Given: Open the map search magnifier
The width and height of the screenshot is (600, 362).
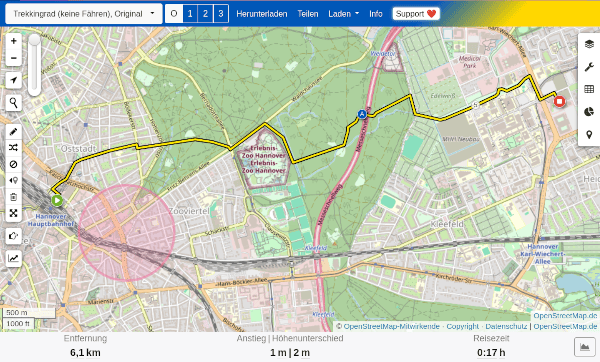Looking at the screenshot, I should (x=13, y=103).
